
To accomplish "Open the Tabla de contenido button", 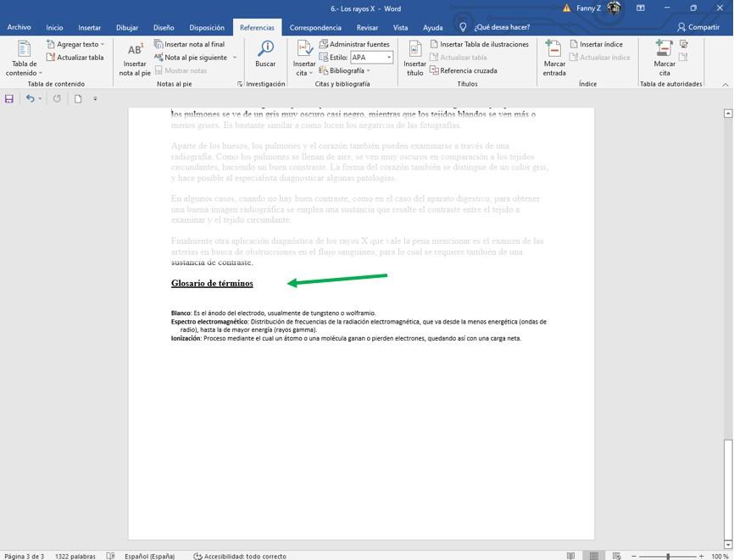I will 24,58.
